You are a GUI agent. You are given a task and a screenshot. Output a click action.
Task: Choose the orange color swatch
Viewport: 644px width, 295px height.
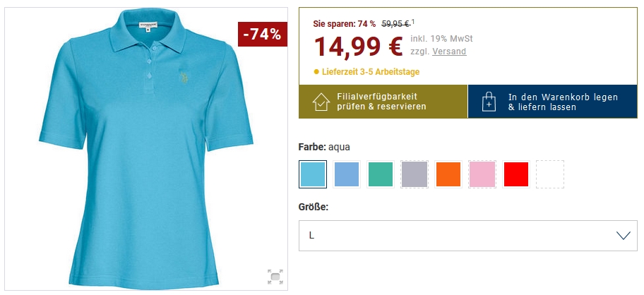448,174
